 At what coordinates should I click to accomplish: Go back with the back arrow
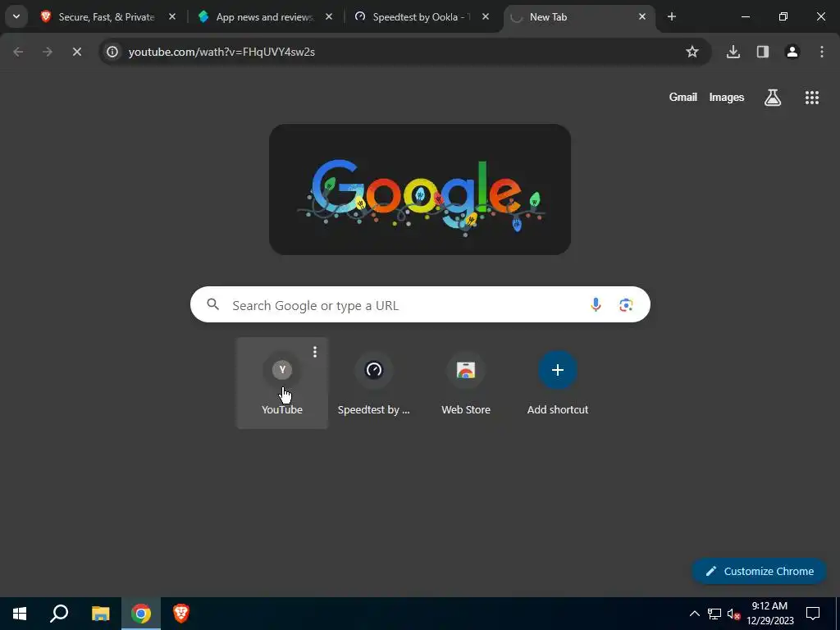point(18,52)
